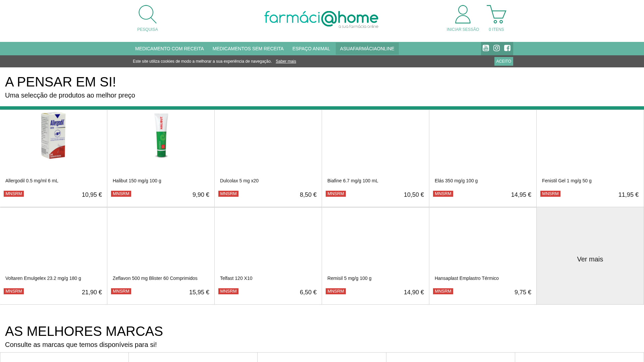Viewport: 644px width, 362px height.
Task: Visit the Facebook social page
Action: click(x=507, y=48)
